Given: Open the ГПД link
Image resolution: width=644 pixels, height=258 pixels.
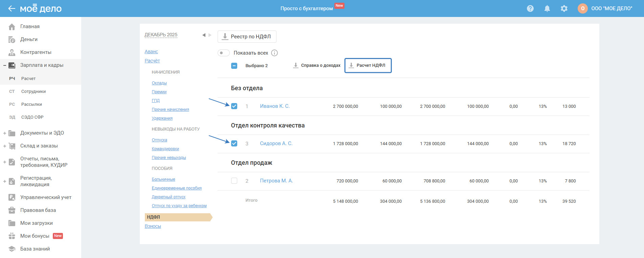Looking at the screenshot, I should (156, 101).
